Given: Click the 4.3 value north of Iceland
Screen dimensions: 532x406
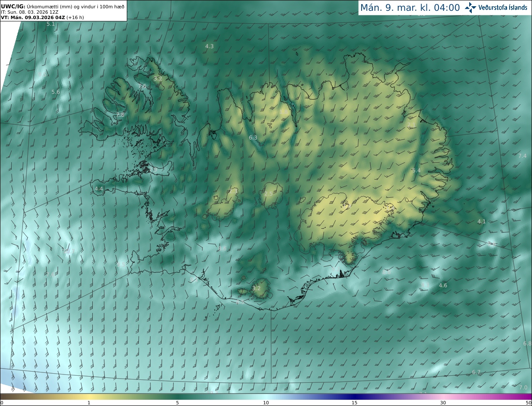Looking at the screenshot, I should coord(209,46).
